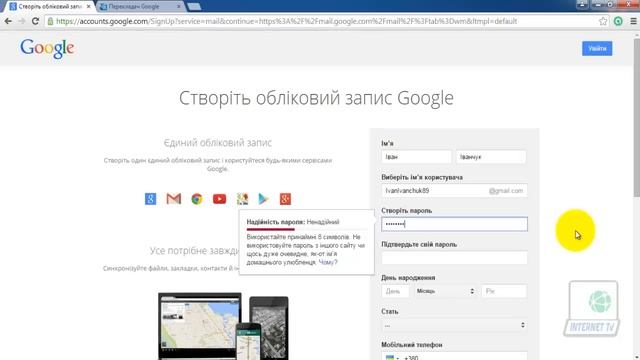Open a new tab with the new-tab button
Screen dimensions: 640x360
(194, 7)
